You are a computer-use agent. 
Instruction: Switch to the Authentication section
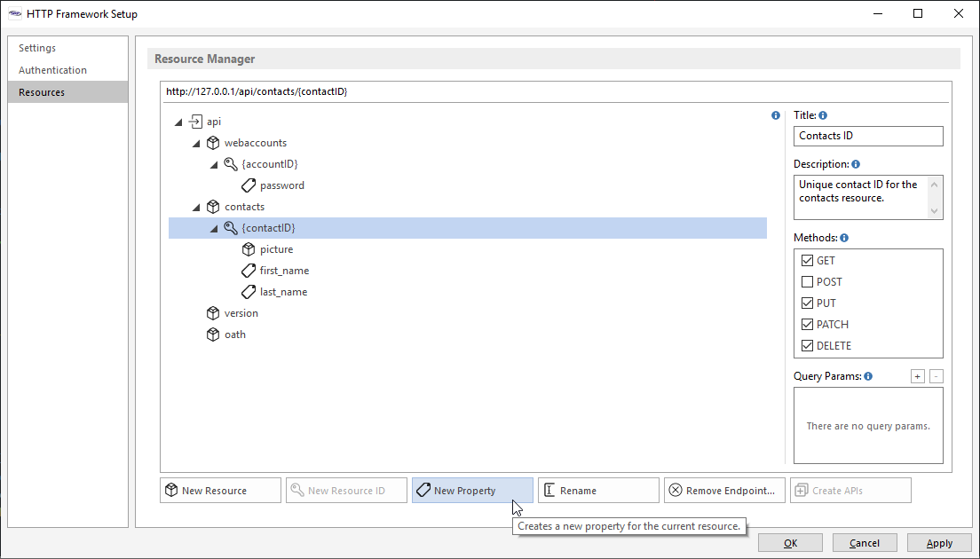point(53,70)
